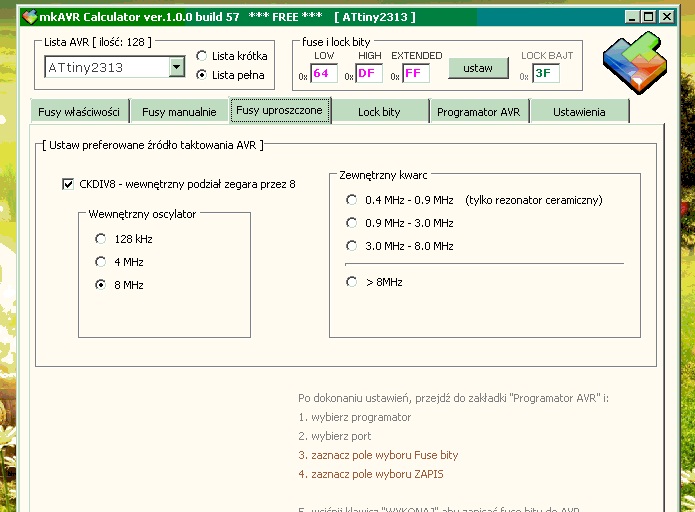Maximize the mkAVR Calculator window
This screenshot has height=512, width=695.
coord(648,17)
